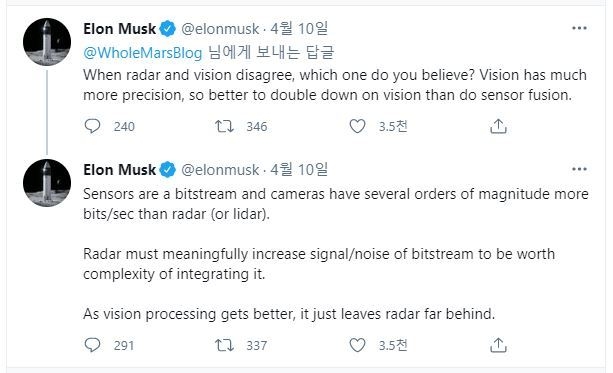613x373 pixels.
Task: Open the more options menu on second tweet
Action: tap(579, 169)
